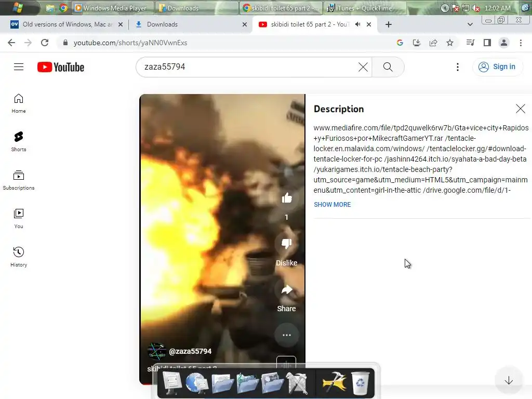This screenshot has width=532, height=399.
Task: Click the install app icon in address bar
Action: (417, 43)
